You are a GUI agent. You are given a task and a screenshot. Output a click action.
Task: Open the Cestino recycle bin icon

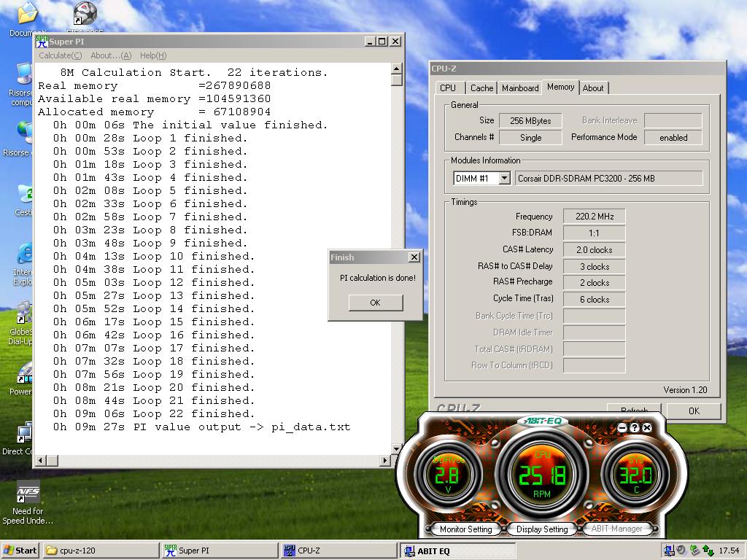(x=25, y=194)
